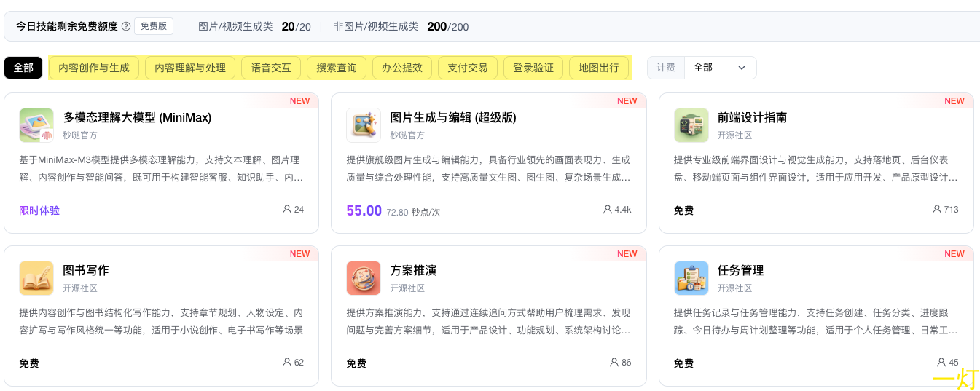Choose the 语音交互 category filter
This screenshot has height=391, width=980.
271,68
